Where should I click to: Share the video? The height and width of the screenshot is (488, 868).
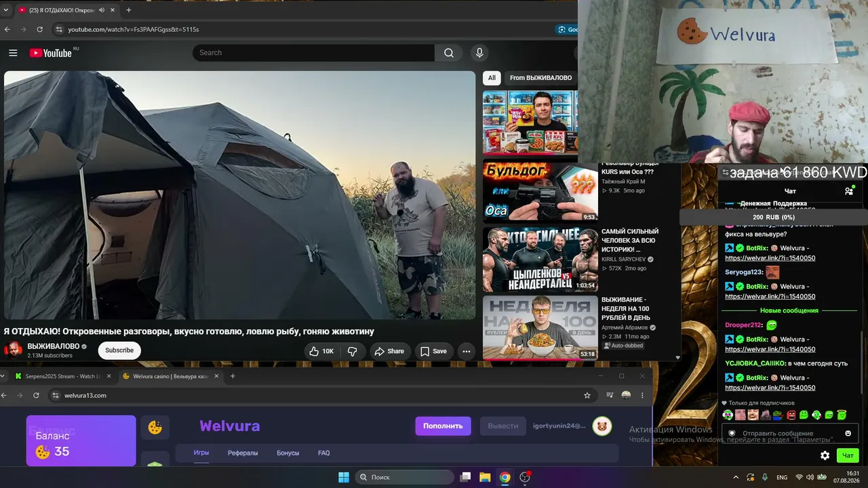pos(389,351)
